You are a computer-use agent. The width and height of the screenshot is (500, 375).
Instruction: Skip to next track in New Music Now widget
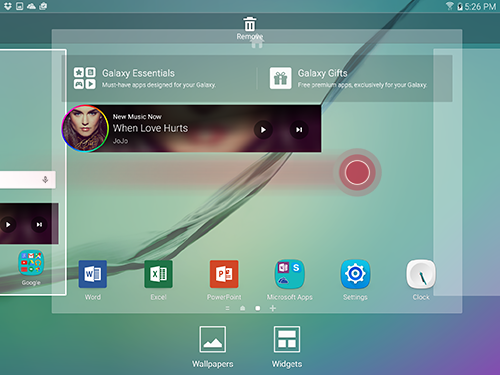(299, 130)
